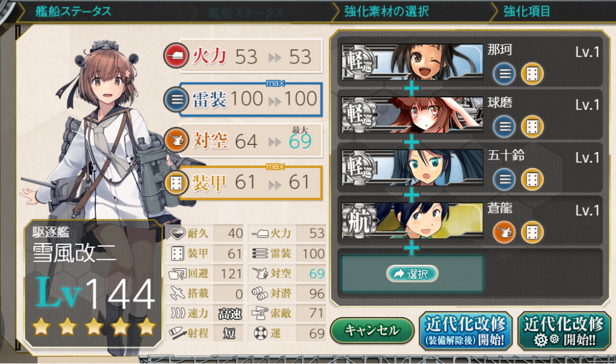This screenshot has width=616, height=364.
Task: Click the blue torpedo (雷装) stat icon
Action: [x=176, y=99]
